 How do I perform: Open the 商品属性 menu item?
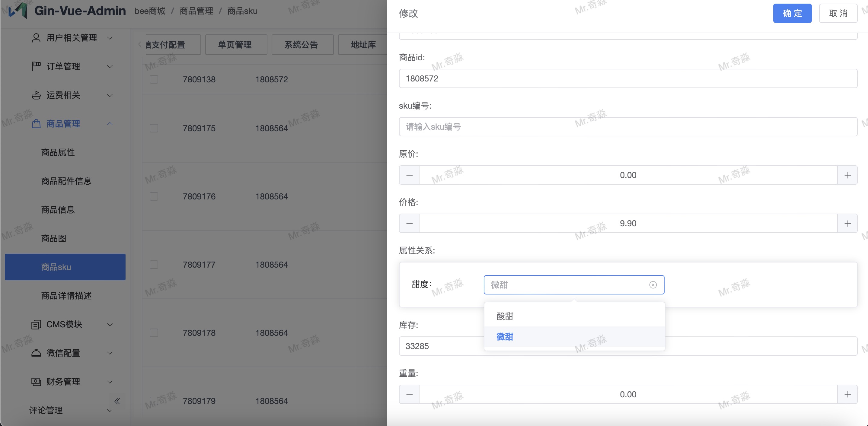(58, 153)
